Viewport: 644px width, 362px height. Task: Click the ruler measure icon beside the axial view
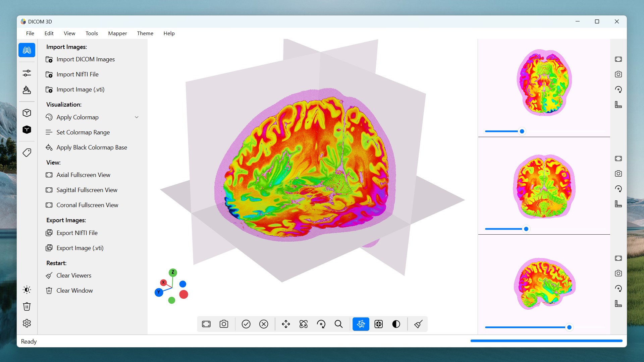(x=618, y=105)
